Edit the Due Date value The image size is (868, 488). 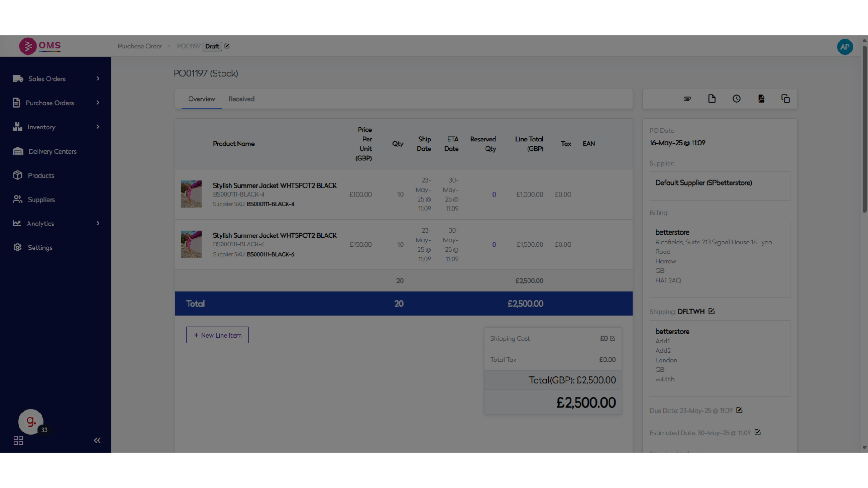pyautogui.click(x=740, y=410)
